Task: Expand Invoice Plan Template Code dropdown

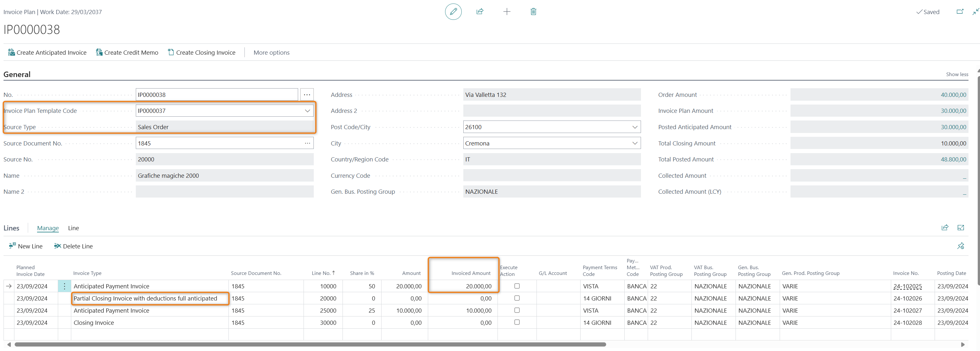Action: (x=307, y=111)
